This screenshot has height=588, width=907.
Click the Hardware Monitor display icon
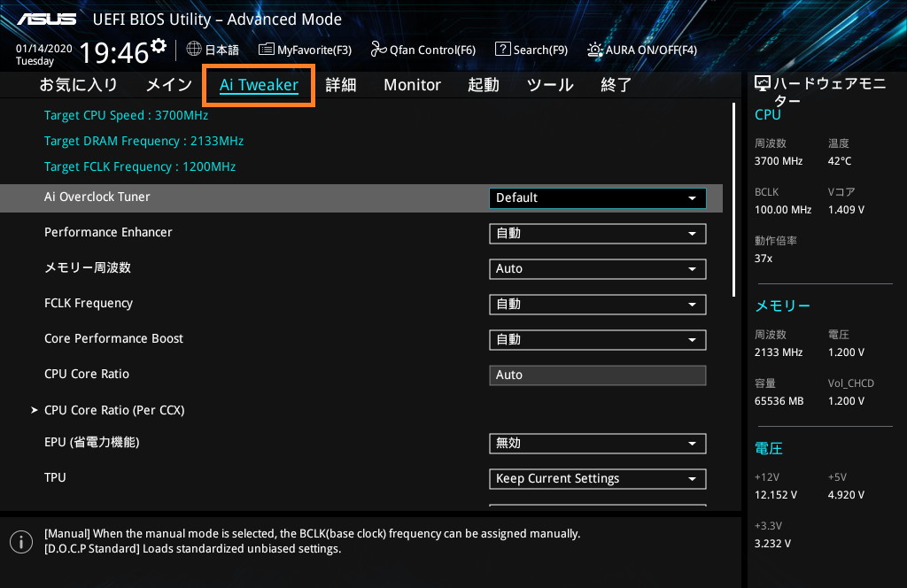pos(763,84)
